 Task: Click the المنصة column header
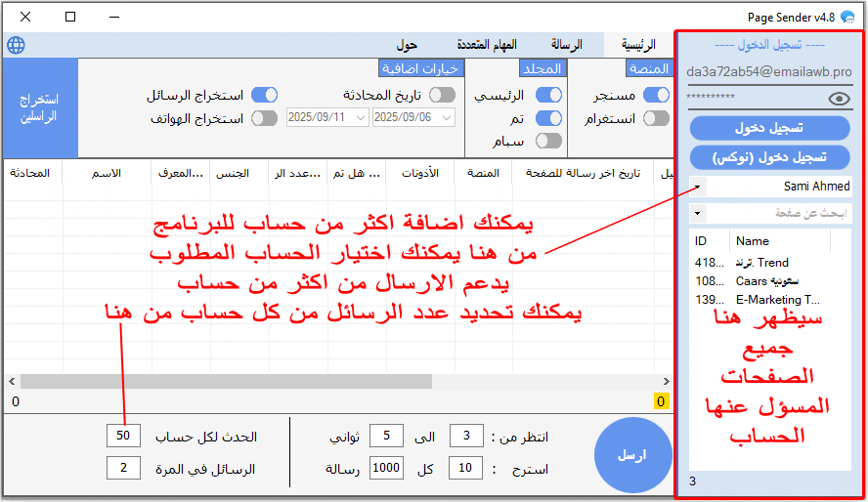(x=483, y=173)
